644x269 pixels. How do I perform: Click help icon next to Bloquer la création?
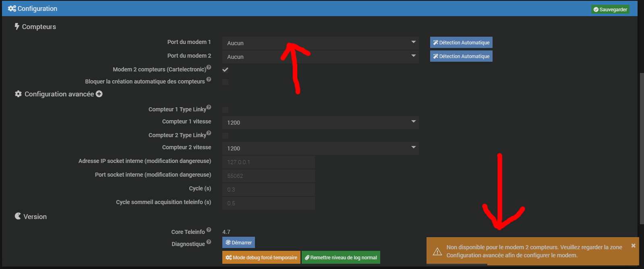tap(209, 79)
